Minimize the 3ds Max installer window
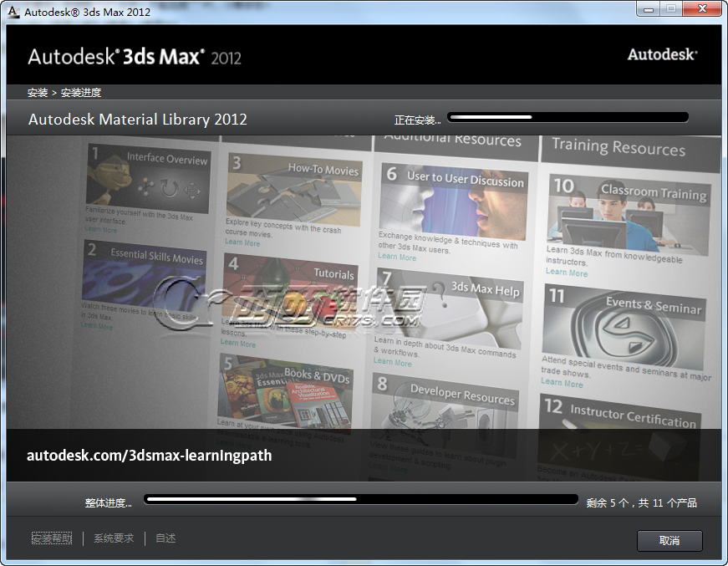 [649, 9]
